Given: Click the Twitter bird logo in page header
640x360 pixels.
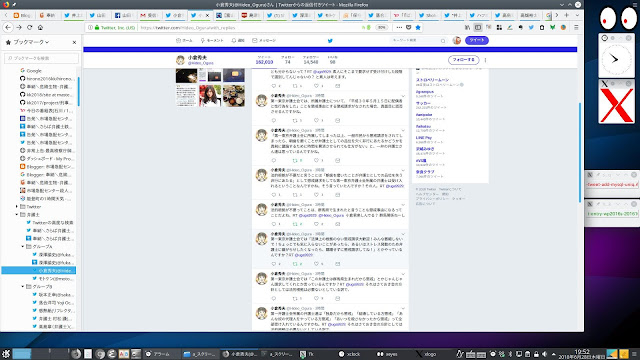Looking at the screenshot, I should tap(330, 40).
